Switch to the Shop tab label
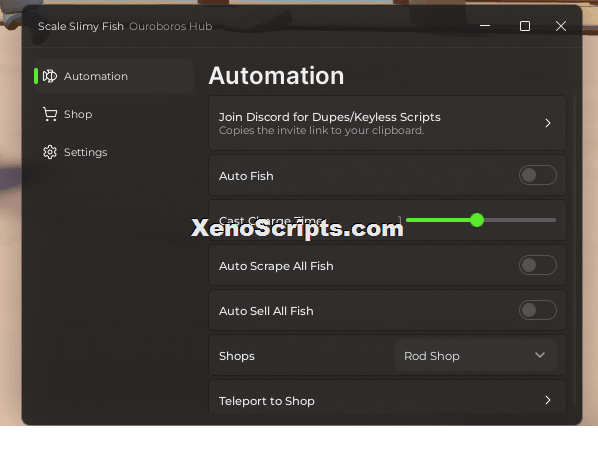 coord(78,114)
